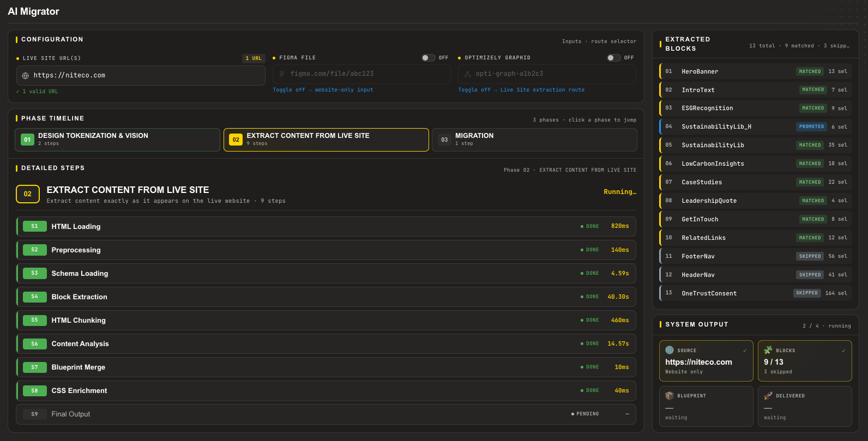Image resolution: width=868 pixels, height=441 pixels.
Task: Toggle the Figma File switch on
Action: [x=429, y=58]
